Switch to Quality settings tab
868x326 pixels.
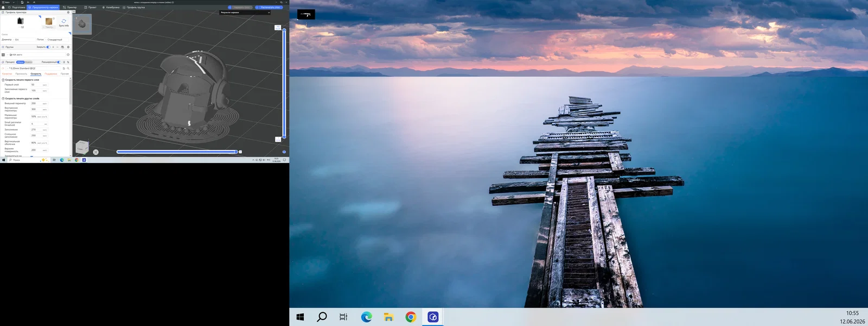tap(7, 74)
